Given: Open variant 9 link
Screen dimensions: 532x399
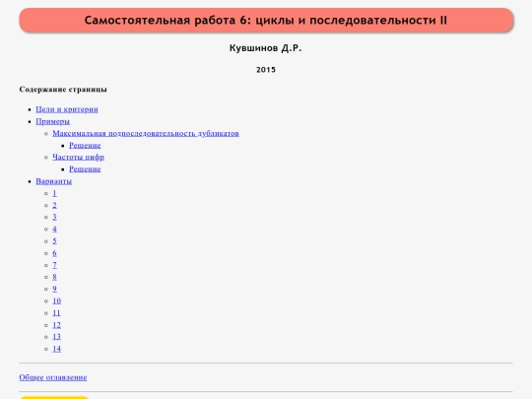Looking at the screenshot, I should click(54, 289).
